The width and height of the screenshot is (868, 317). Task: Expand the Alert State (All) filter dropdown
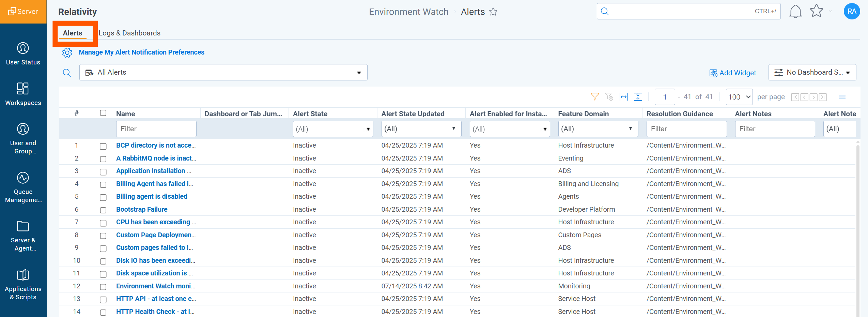[x=333, y=129]
